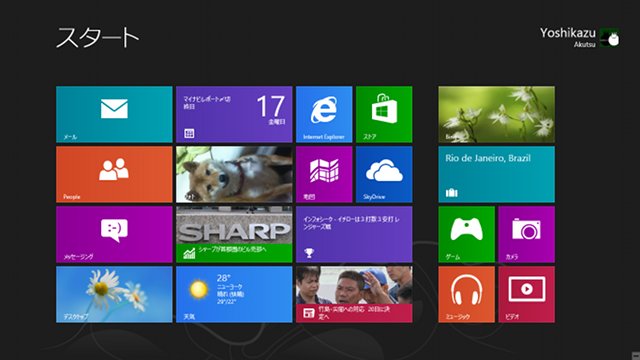Open the green Store tile
The image size is (640, 360).
[384, 114]
